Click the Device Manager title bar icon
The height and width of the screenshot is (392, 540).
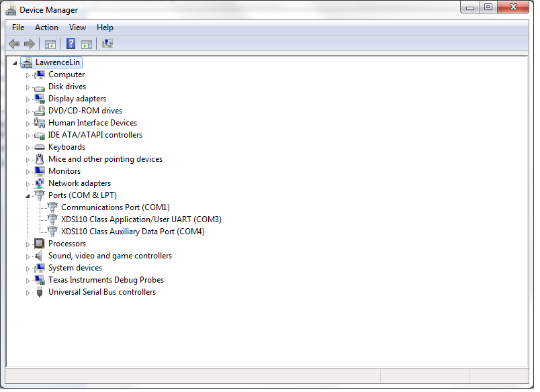coord(11,10)
